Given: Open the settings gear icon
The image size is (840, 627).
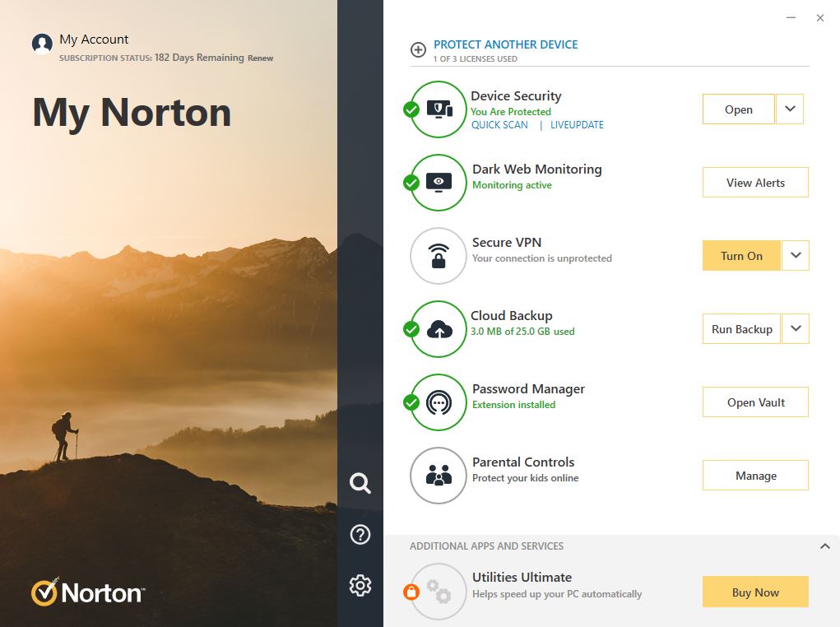Looking at the screenshot, I should 360,585.
